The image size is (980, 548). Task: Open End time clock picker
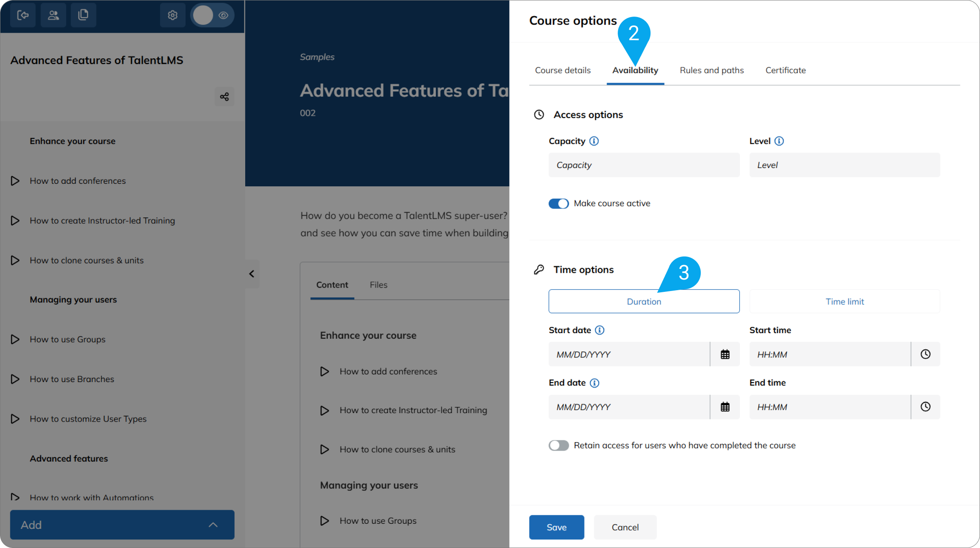(926, 407)
